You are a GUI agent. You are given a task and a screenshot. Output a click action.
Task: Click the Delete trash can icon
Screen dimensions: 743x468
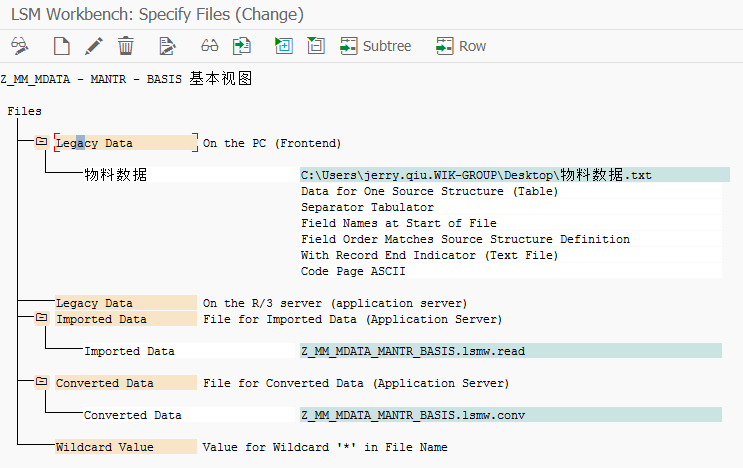pyautogui.click(x=126, y=46)
